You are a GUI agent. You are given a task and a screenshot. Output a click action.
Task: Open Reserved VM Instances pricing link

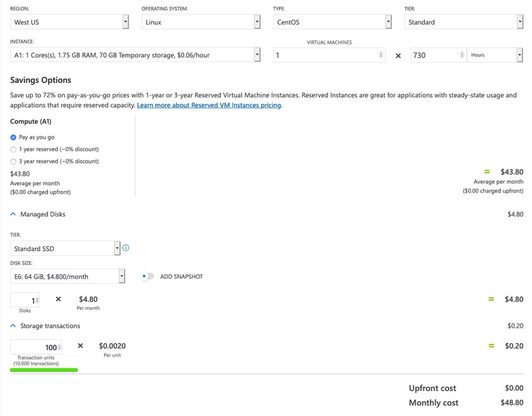209,105
